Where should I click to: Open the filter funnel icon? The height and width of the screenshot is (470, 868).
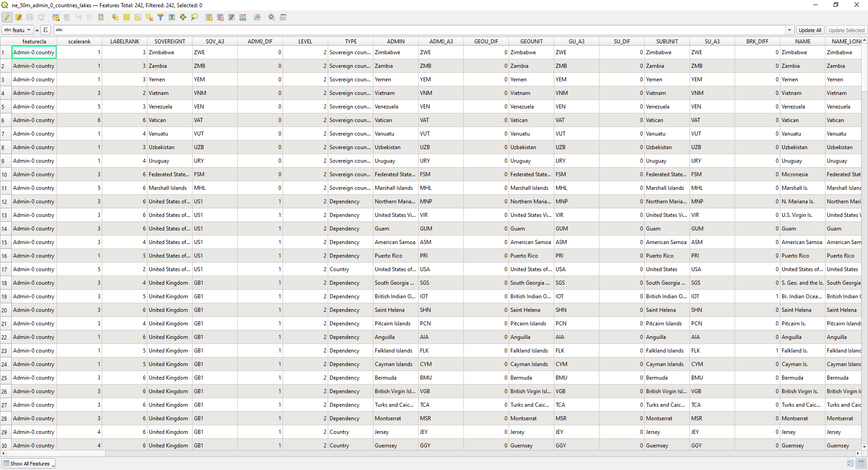[160, 17]
